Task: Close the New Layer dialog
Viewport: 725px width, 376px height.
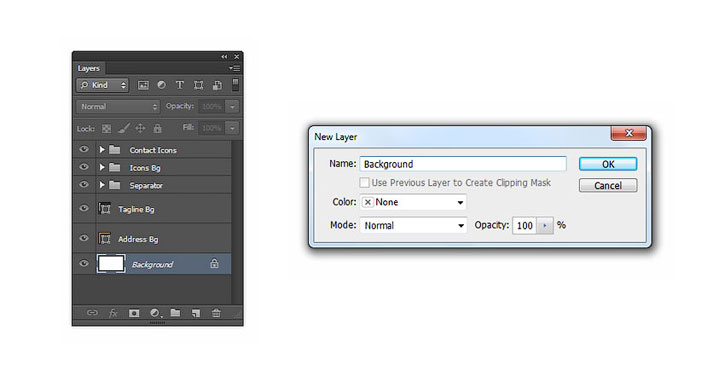Action: pos(628,133)
